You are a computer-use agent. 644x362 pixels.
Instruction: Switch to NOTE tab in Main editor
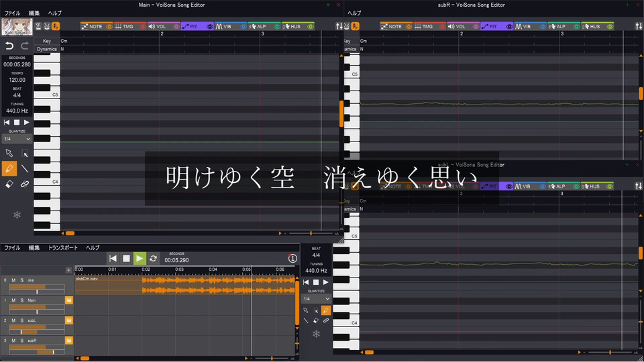(x=92, y=26)
